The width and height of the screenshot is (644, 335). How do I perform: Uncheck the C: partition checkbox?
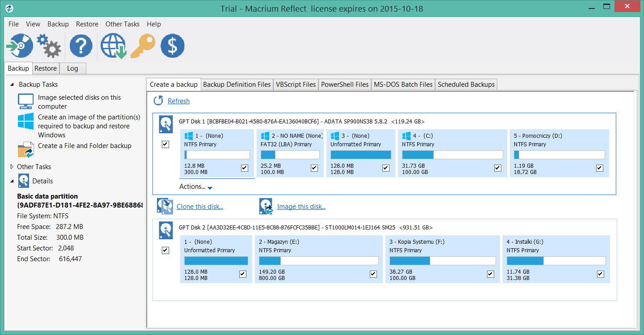coord(497,168)
